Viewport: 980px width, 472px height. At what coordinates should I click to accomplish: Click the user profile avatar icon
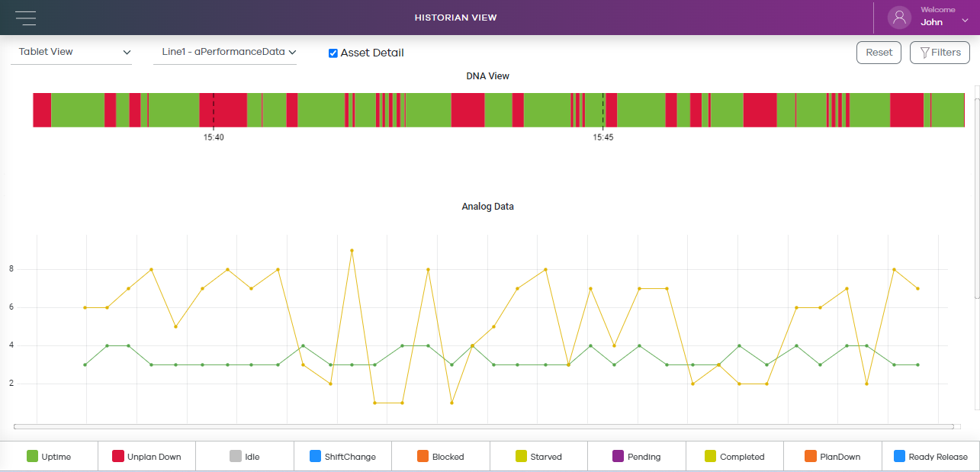coord(900,18)
